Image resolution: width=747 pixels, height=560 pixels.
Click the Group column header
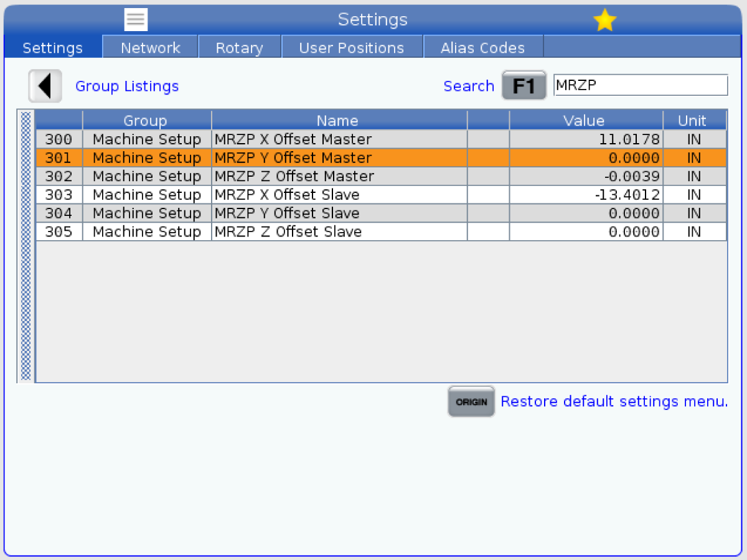coord(147,121)
